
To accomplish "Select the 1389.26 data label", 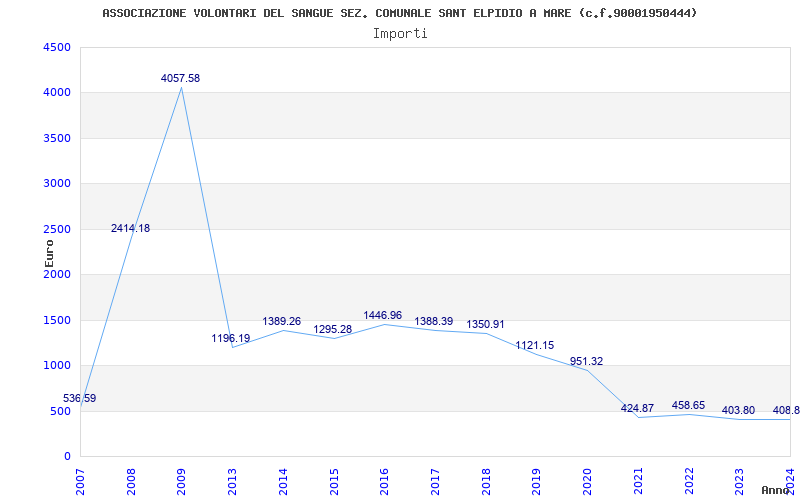I will [x=282, y=321].
